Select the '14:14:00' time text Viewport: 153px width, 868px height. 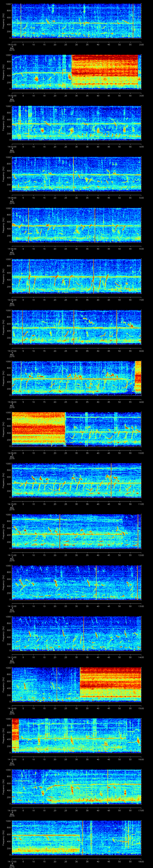12,708
